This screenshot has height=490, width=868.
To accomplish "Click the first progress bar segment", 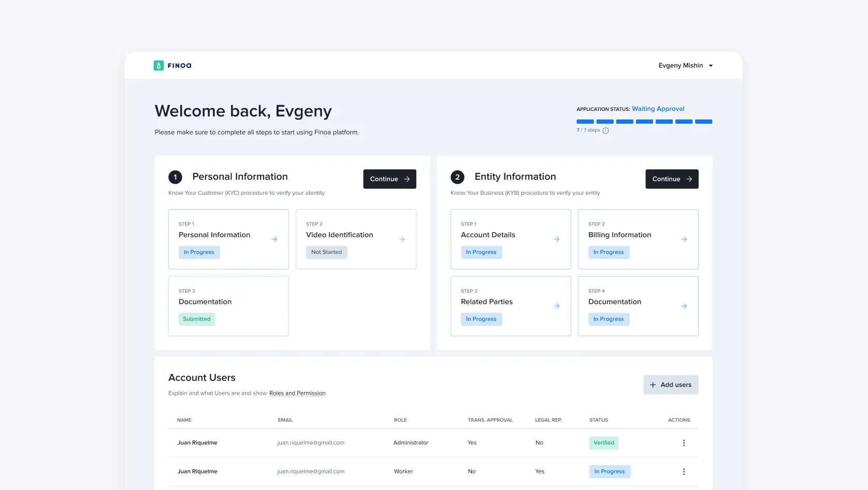I will tap(585, 122).
